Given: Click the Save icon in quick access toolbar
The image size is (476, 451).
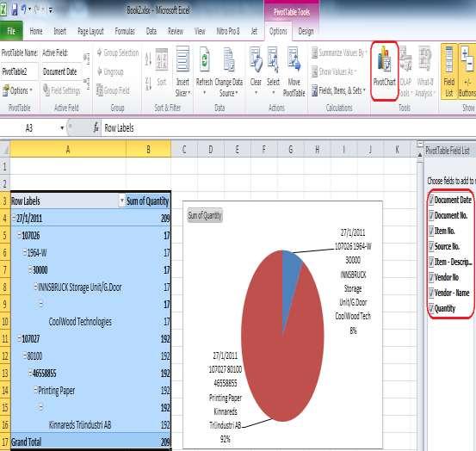Looking at the screenshot, I should point(15,9).
